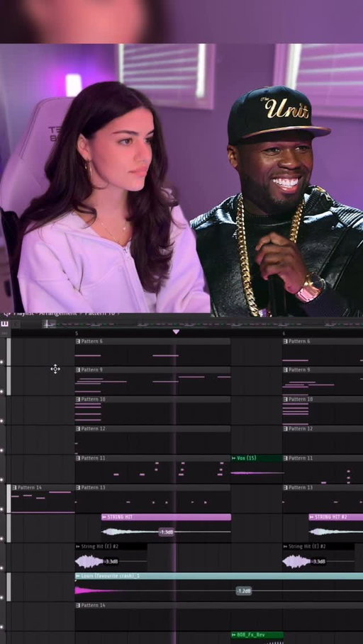Click the playhead position marker on the ruler

pyautogui.click(x=176, y=332)
